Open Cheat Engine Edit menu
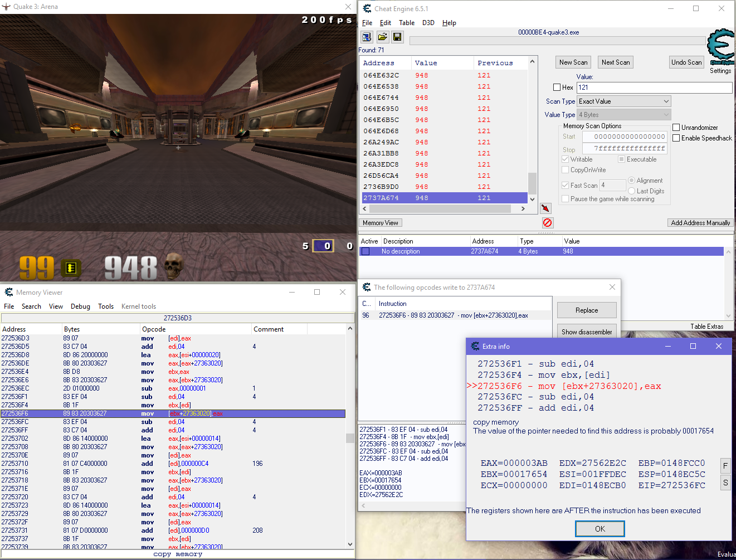 pos(386,23)
